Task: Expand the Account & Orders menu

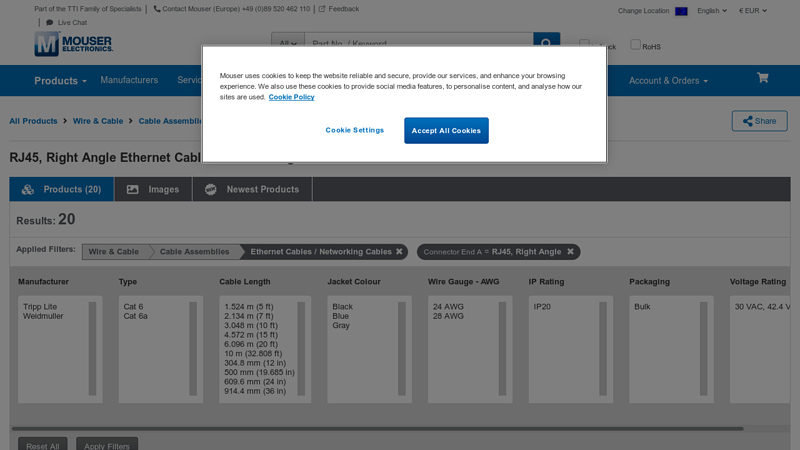Action: point(668,81)
